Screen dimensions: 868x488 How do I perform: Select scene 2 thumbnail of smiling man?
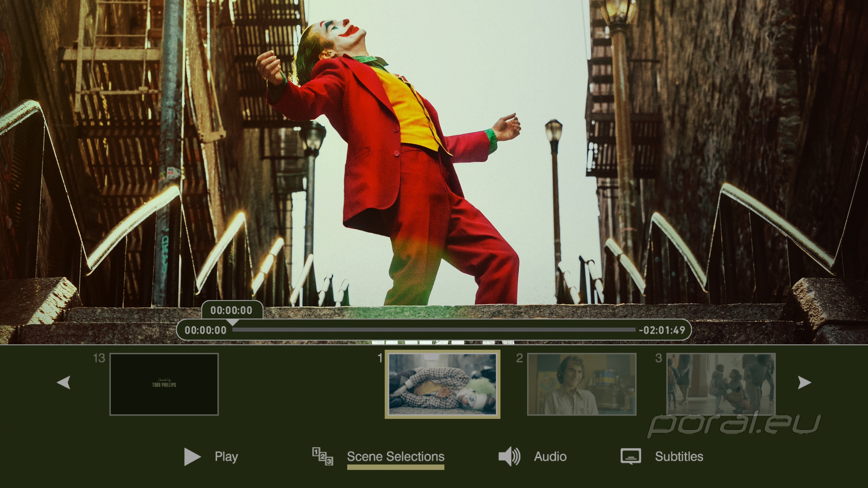[582, 384]
